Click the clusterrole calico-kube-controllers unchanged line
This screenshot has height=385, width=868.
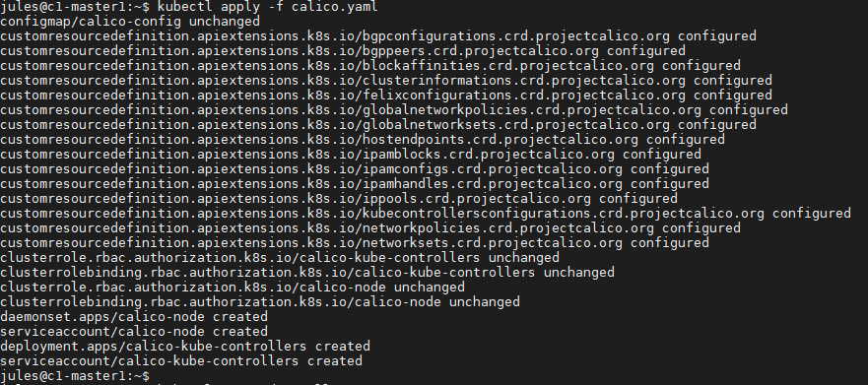pyautogui.click(x=280, y=258)
